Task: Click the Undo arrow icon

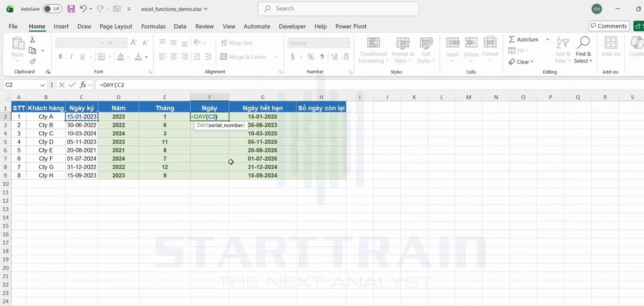Action: coord(83,9)
